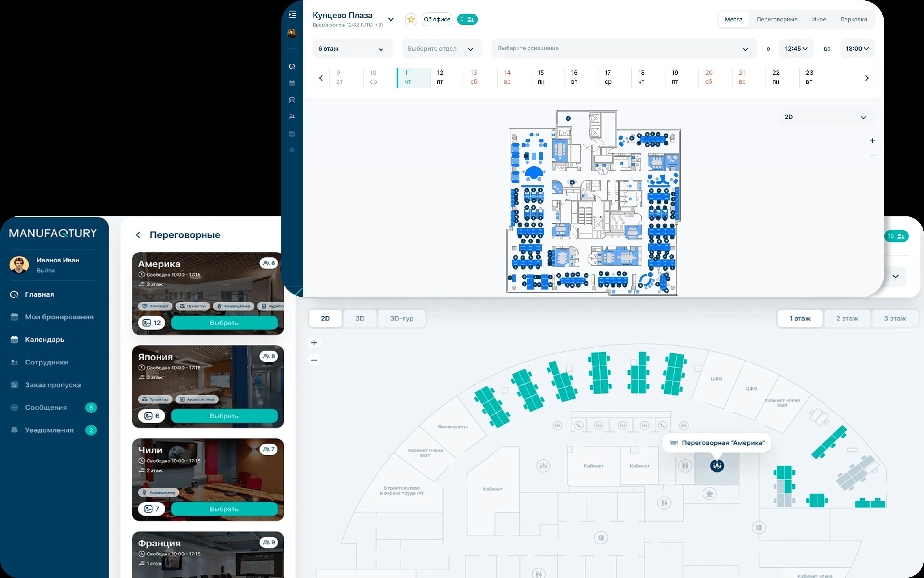Open Иванов Иван profile avatar

pos(19,264)
